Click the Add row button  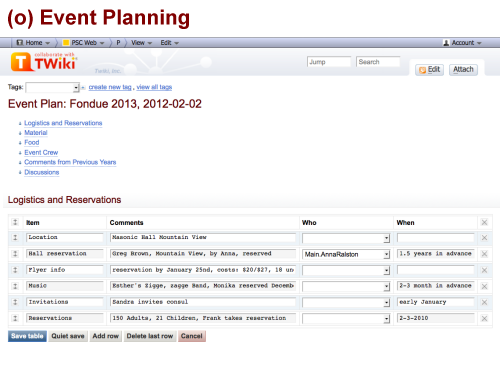[106, 336]
